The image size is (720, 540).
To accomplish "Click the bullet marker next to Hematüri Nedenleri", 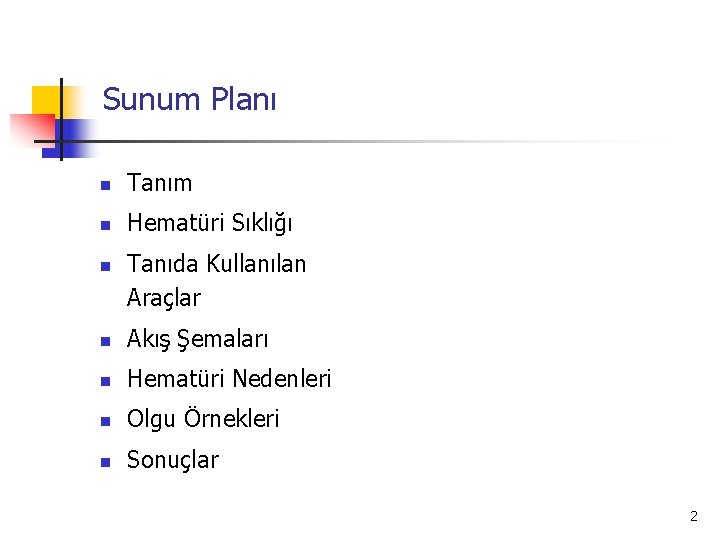I will pyautogui.click(x=106, y=381).
